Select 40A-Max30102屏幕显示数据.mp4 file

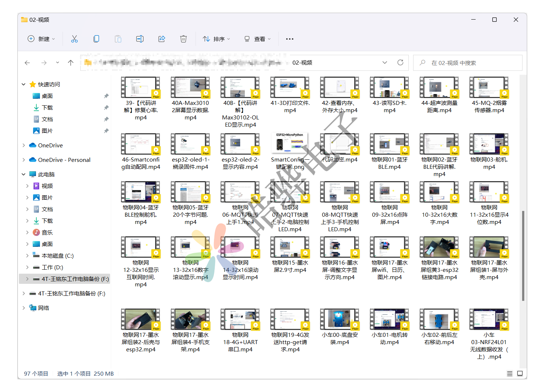[190, 99]
